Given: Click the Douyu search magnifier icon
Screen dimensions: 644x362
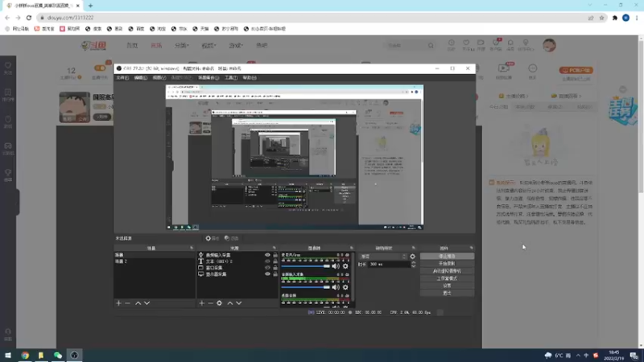Looking at the screenshot, I should [431, 46].
